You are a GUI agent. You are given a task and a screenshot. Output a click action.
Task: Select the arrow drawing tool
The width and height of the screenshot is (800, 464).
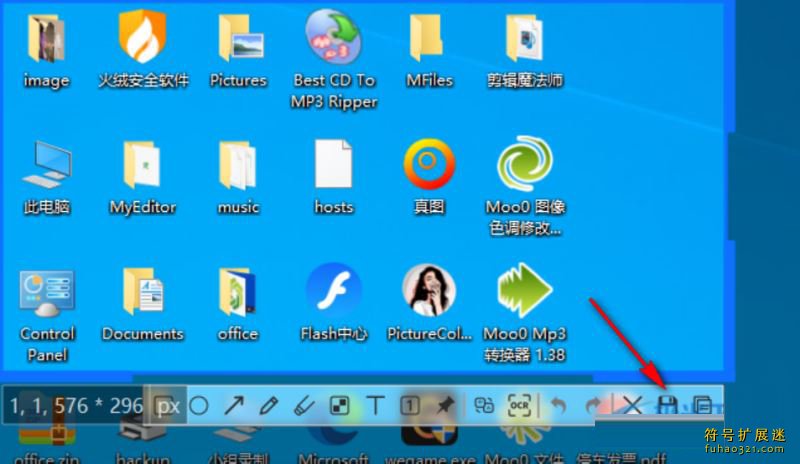click(x=233, y=405)
